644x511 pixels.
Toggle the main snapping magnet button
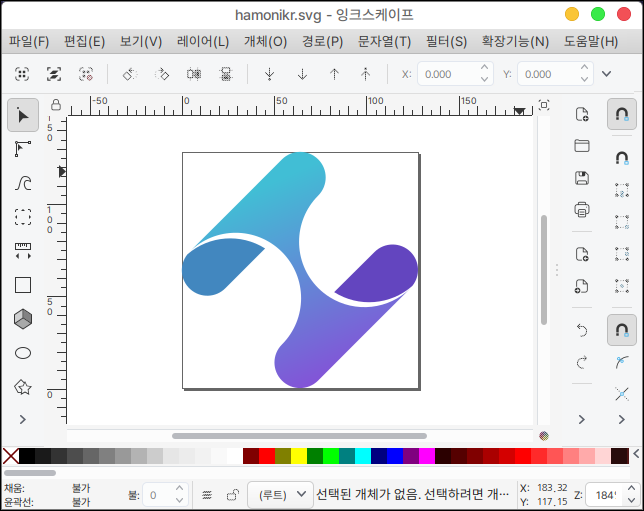[621, 115]
